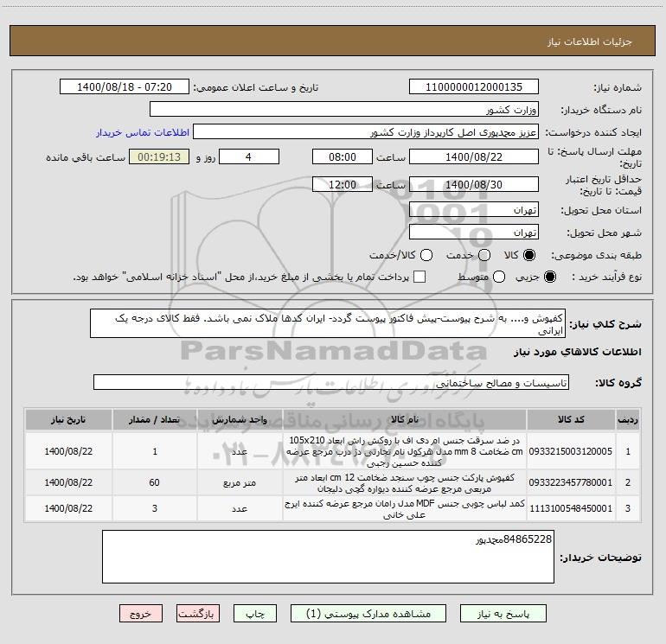Click the چاپ print button

(x=255, y=614)
